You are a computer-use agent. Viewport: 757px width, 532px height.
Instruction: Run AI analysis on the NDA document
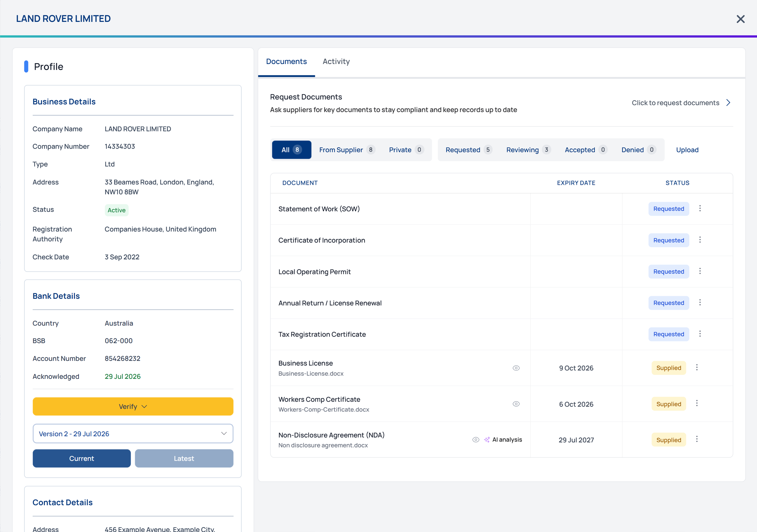[x=503, y=440]
